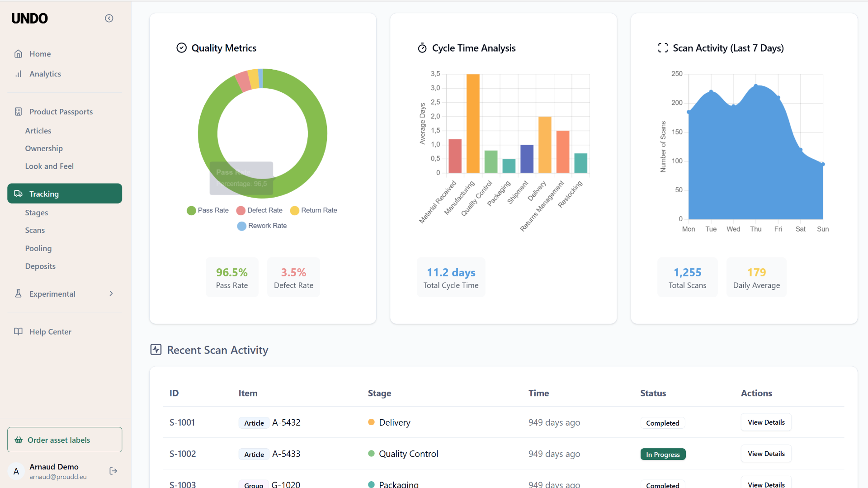Collapse the sidebar with the arrow icon

click(x=109, y=18)
